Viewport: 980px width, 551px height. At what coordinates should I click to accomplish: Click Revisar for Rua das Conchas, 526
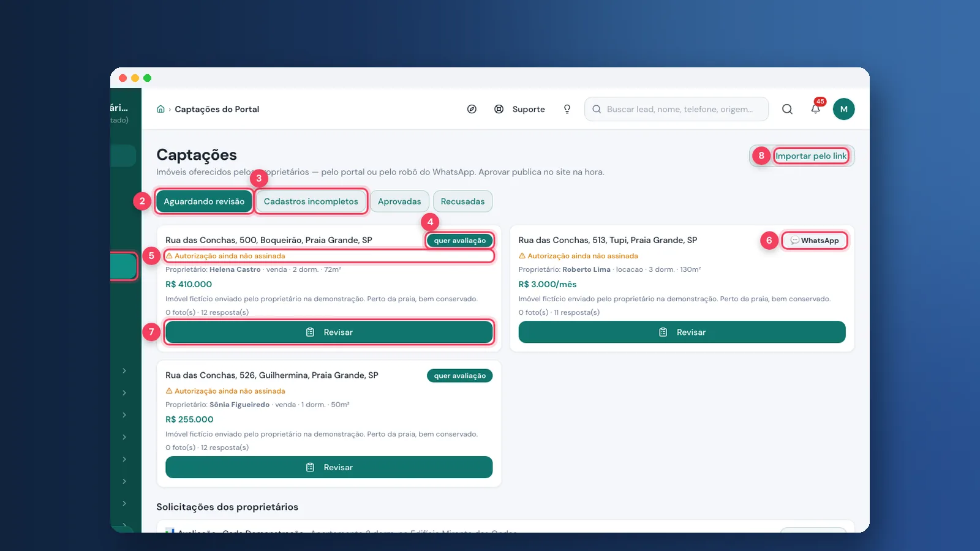pyautogui.click(x=329, y=467)
